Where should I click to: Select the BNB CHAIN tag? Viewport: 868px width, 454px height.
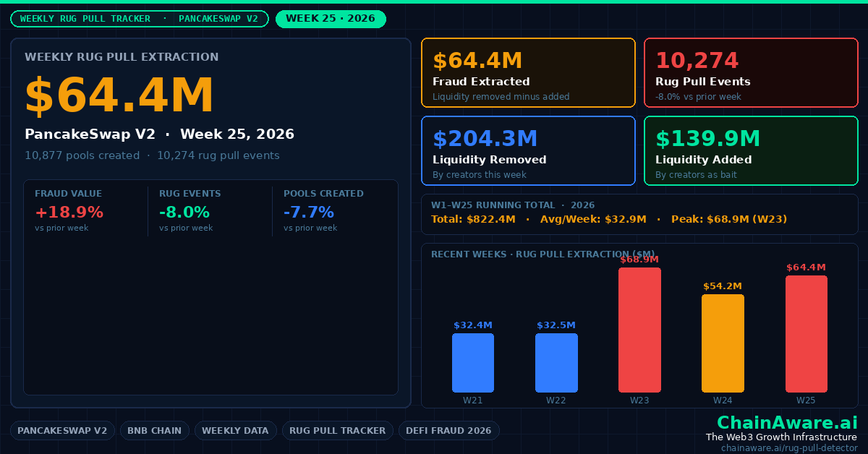click(155, 431)
